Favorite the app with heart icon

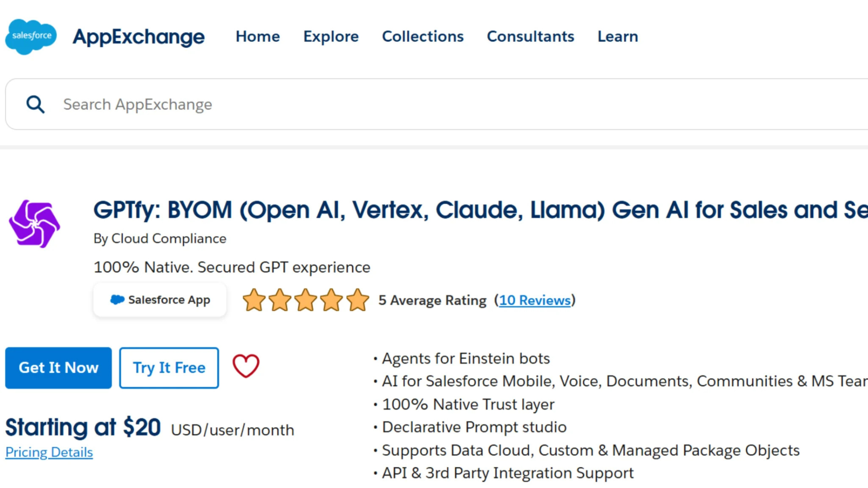tap(246, 366)
